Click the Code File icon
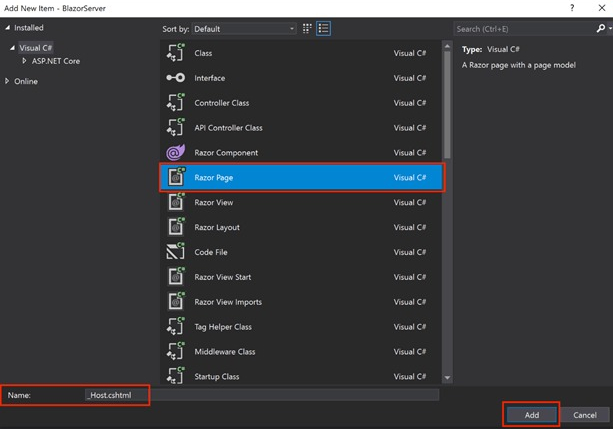Image resolution: width=613 pixels, height=429 pixels. pyautogui.click(x=176, y=252)
